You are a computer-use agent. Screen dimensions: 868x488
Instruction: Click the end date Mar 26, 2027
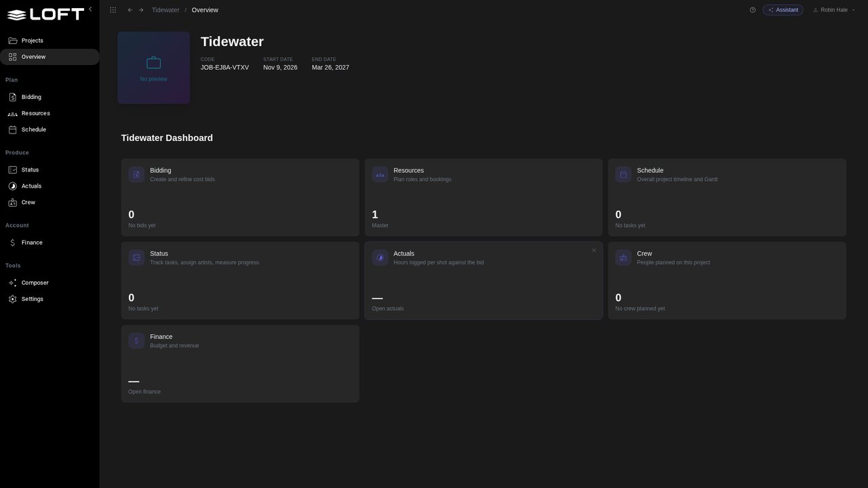pos(330,68)
